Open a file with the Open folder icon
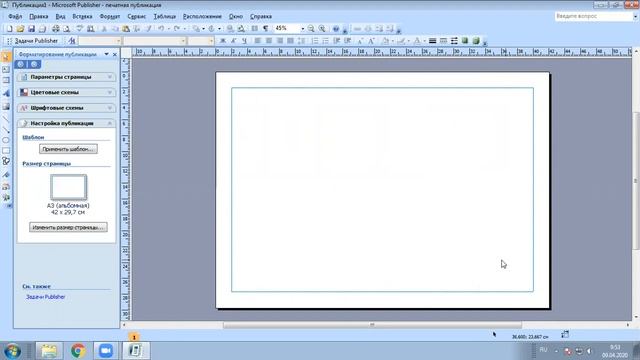This screenshot has width=640, height=360. (20, 29)
